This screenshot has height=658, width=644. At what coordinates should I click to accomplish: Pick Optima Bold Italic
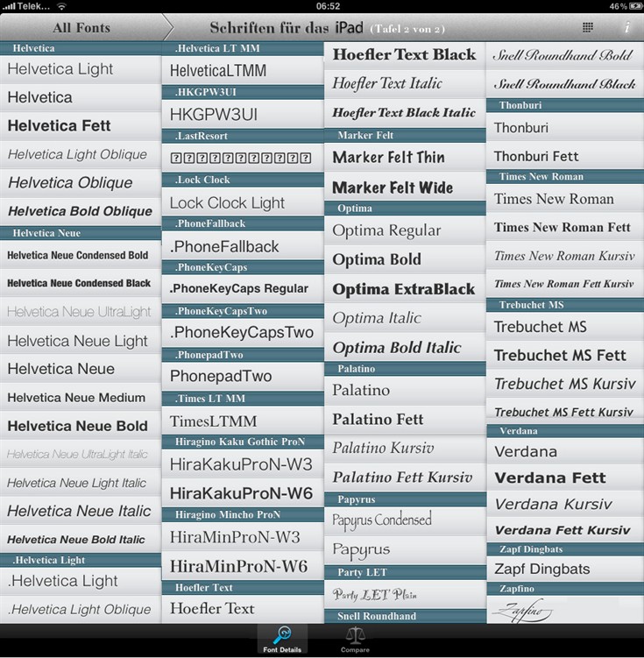click(405, 348)
